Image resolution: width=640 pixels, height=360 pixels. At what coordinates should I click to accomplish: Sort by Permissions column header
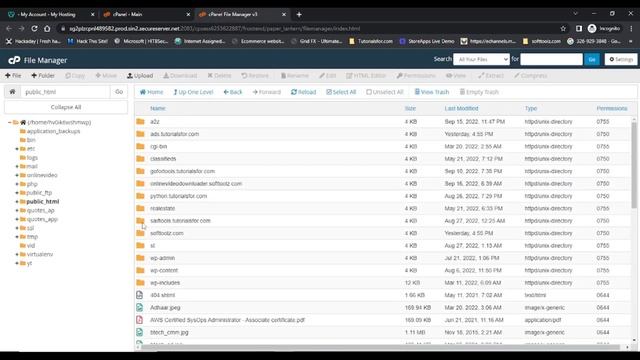click(611, 108)
